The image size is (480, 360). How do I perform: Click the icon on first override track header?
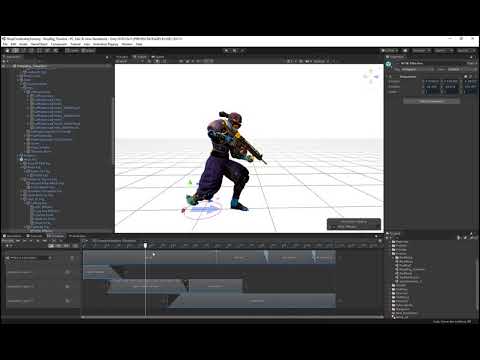coord(67,272)
